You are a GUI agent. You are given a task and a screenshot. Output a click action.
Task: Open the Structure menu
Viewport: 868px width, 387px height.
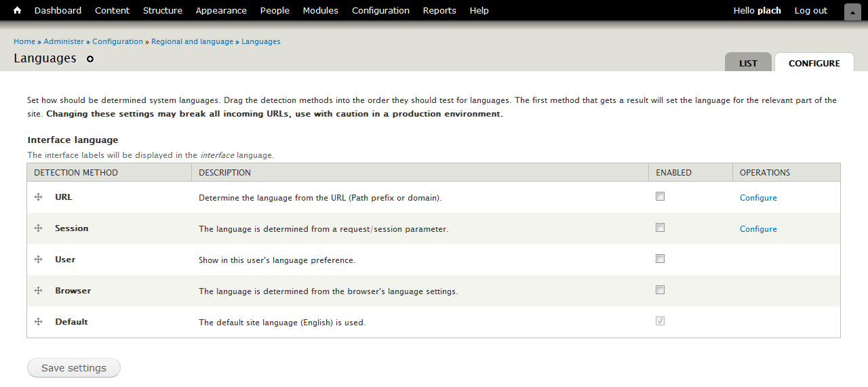pos(163,10)
